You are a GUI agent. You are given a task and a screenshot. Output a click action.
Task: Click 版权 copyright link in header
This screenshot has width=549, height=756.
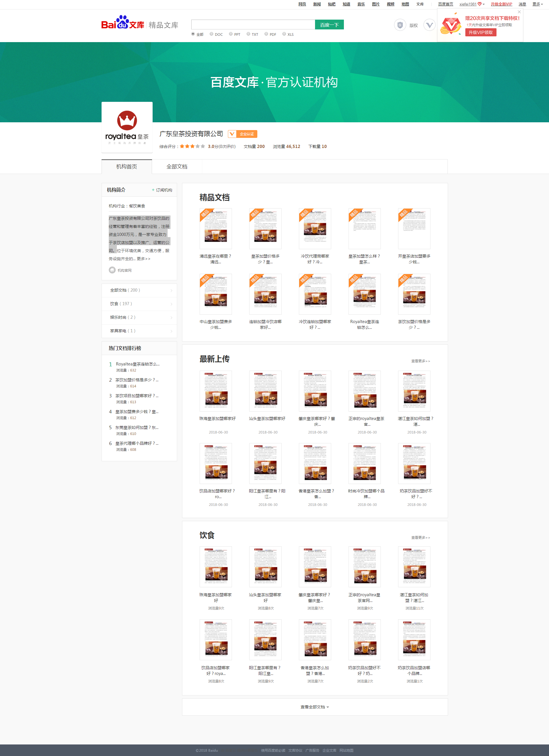point(413,25)
